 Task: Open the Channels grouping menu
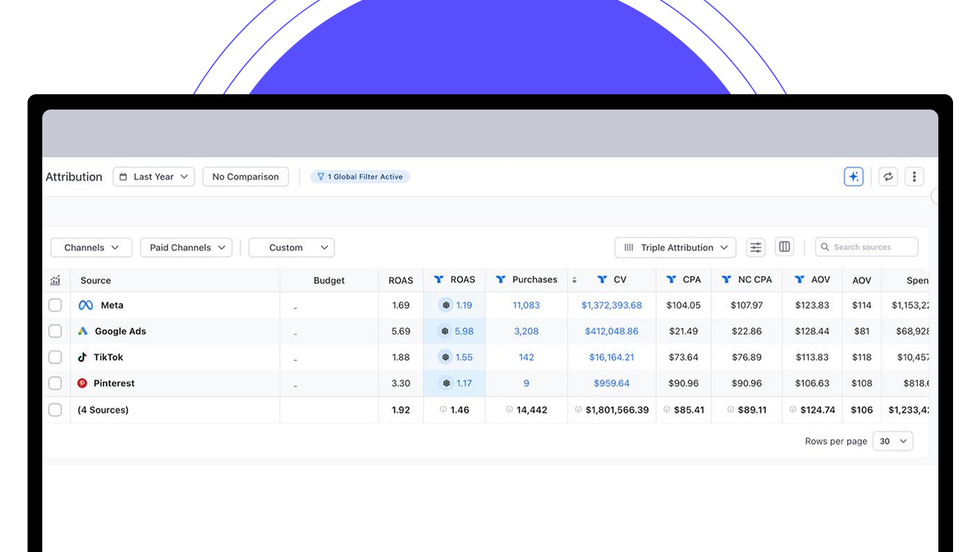pos(91,247)
